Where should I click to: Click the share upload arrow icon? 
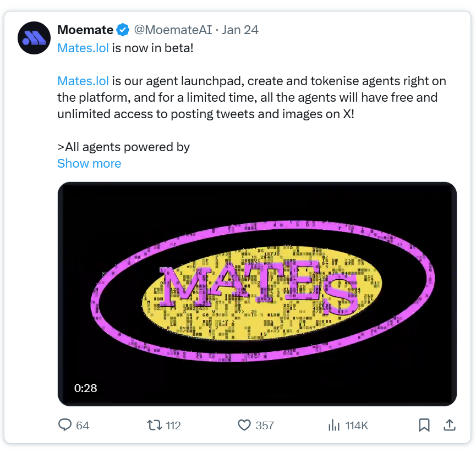449,425
